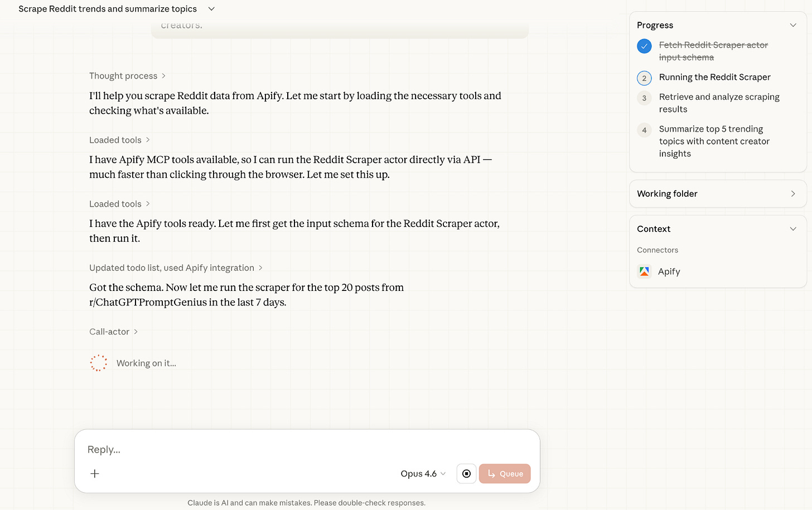Click the Connectors label
812x510 pixels.
pos(658,250)
